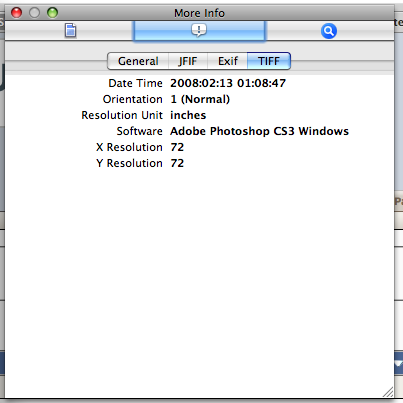The image size is (403, 403).
Task: Click the Adobe Photoshop CS3 Windows value
Action: pos(259,131)
